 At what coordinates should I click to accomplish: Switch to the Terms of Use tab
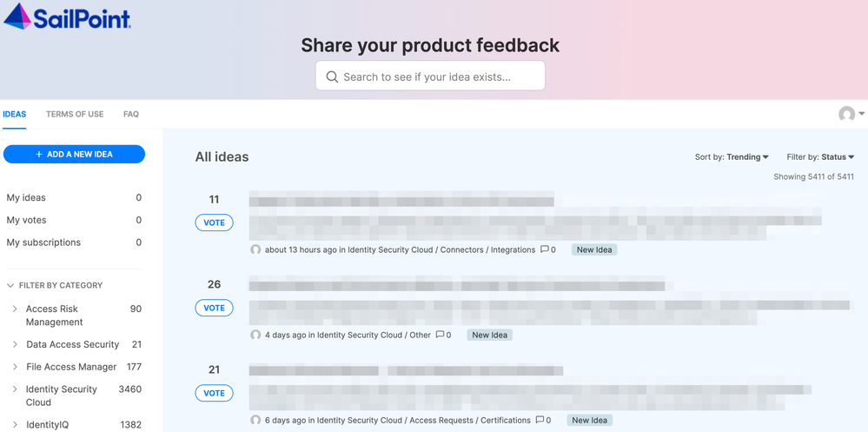(75, 114)
